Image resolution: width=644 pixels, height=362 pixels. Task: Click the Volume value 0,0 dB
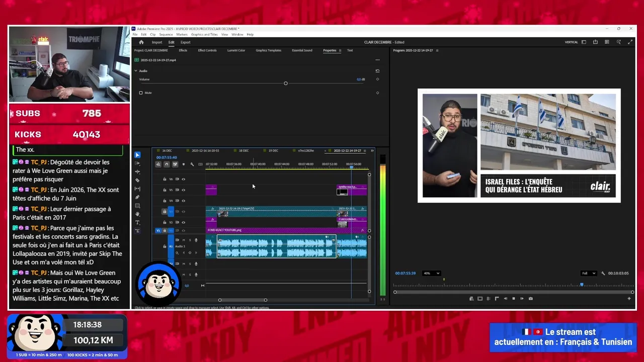click(361, 79)
